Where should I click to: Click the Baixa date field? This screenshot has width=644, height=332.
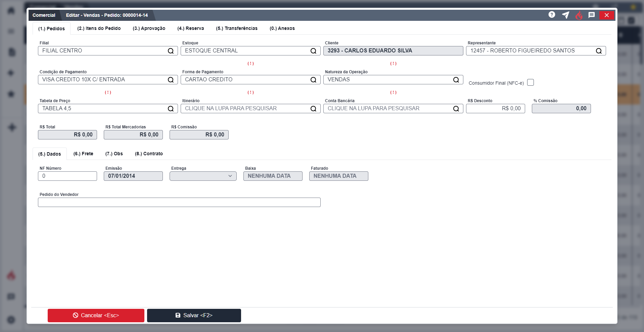pos(273,176)
